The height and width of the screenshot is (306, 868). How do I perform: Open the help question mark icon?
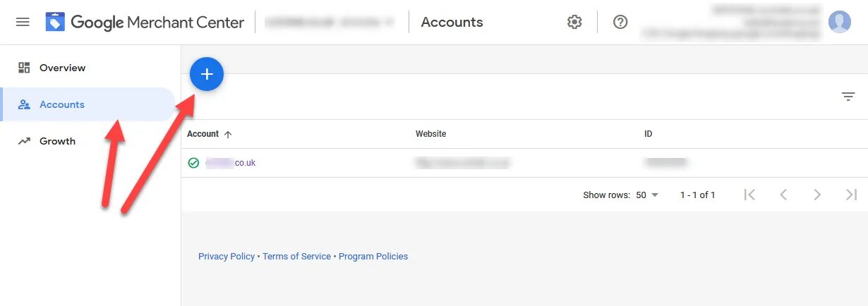620,22
